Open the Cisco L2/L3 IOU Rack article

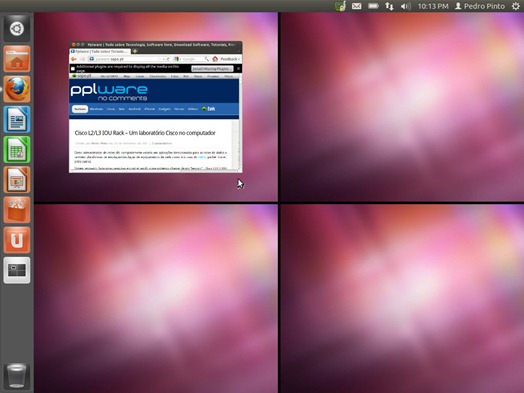coord(145,133)
